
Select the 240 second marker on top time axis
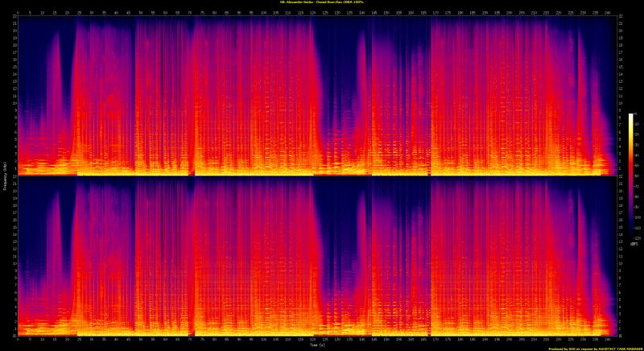608,12
